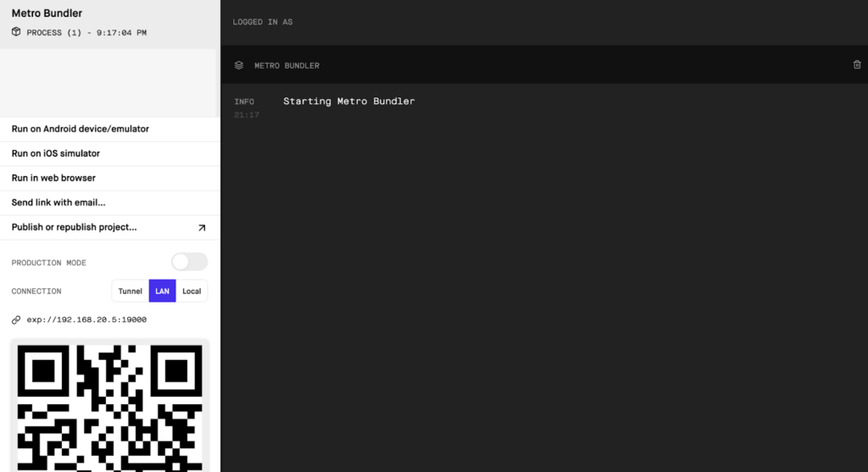
Task: Click the METRO BUNDLER log panel header
Action: pyautogui.click(x=544, y=64)
